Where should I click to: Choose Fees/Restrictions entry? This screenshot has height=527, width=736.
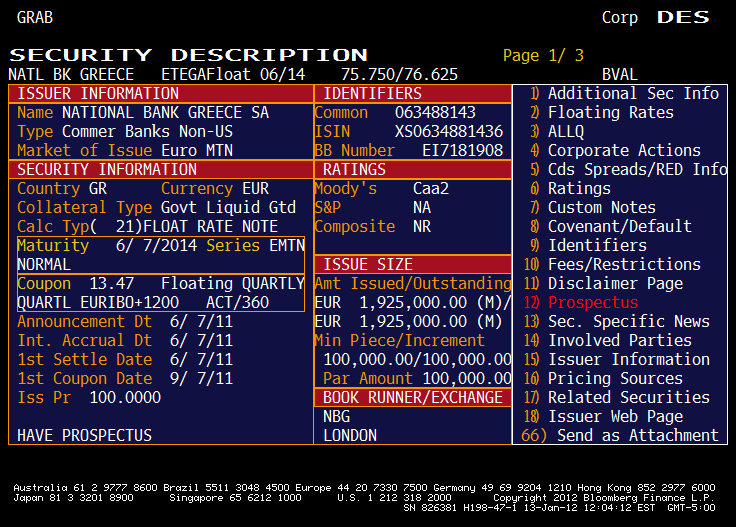(612, 265)
